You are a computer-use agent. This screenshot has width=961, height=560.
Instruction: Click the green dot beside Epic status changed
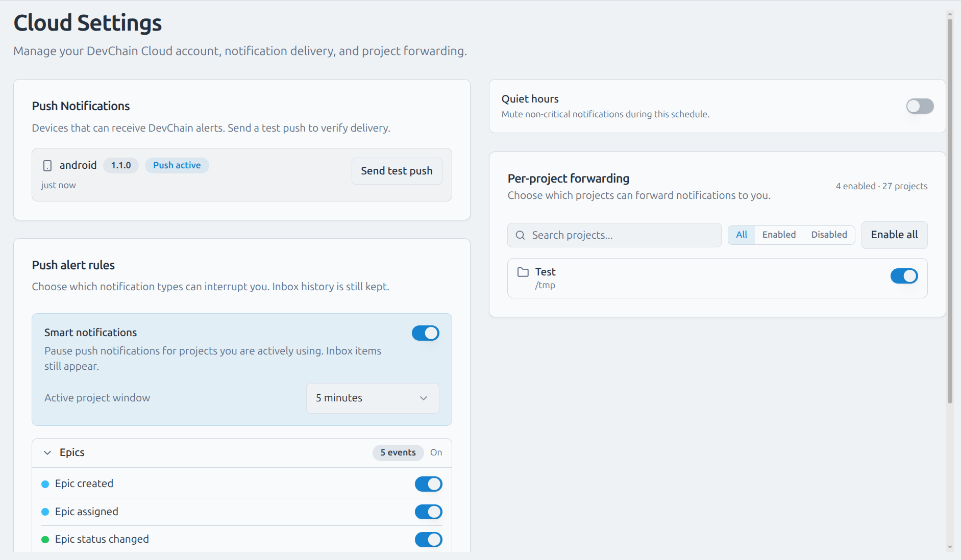tap(45, 540)
